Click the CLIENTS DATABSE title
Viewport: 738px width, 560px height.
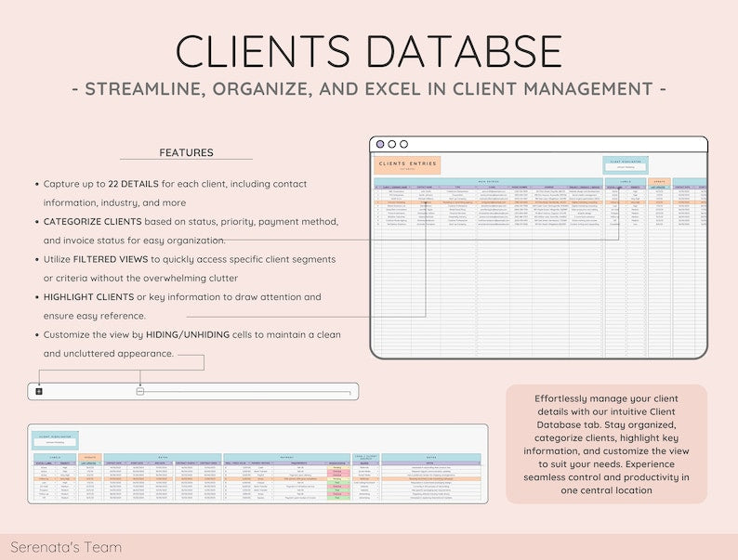pyautogui.click(x=369, y=51)
